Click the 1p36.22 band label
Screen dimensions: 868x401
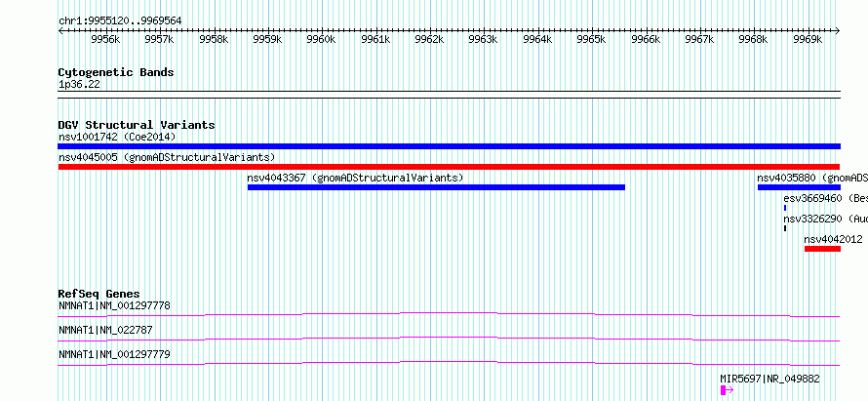click(x=79, y=85)
